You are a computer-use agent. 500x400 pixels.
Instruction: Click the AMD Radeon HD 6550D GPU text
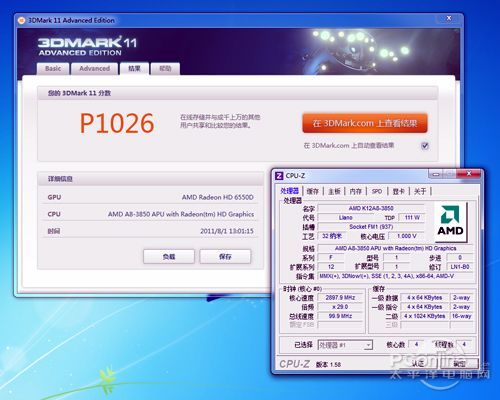click(218, 197)
